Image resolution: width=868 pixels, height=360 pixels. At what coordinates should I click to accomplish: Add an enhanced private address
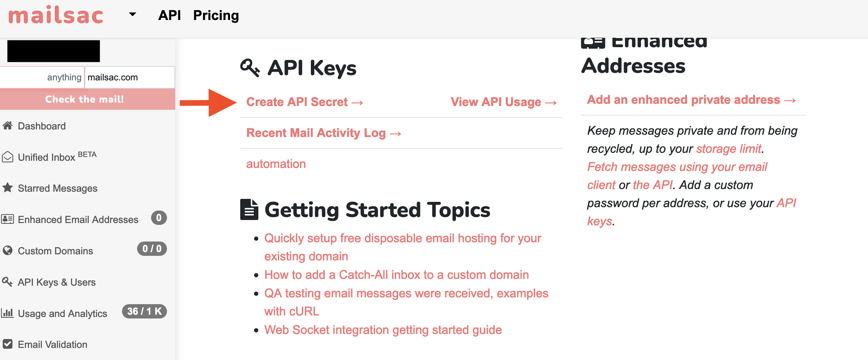pos(690,99)
